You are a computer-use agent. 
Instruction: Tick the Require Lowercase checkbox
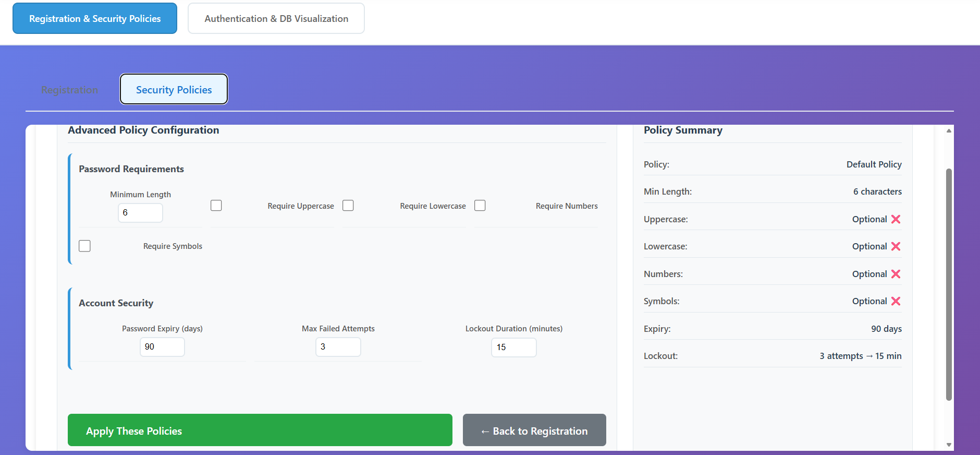(348, 206)
